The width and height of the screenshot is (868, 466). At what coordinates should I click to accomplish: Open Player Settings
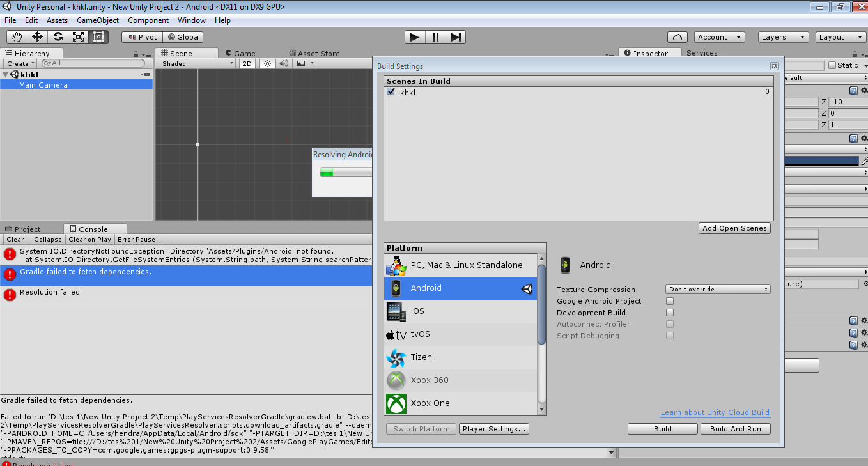pos(494,429)
